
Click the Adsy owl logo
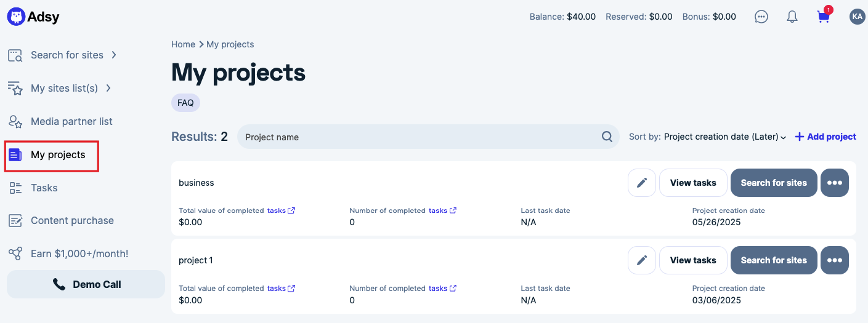click(x=16, y=17)
